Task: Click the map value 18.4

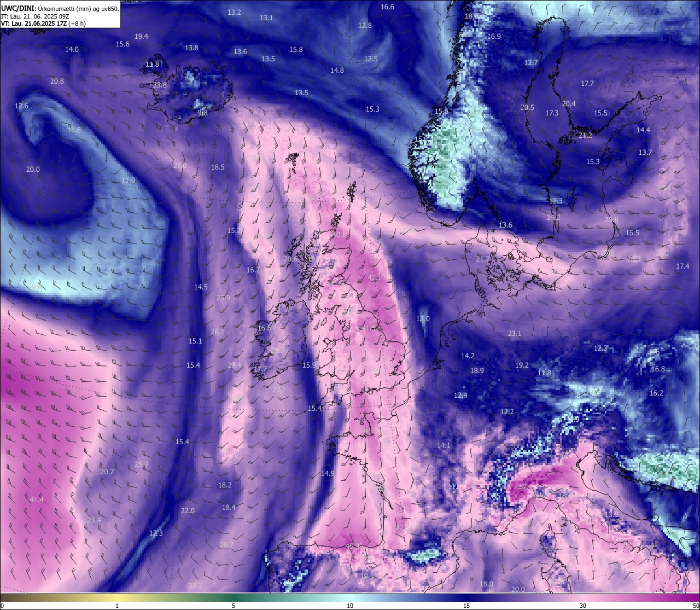Action: coord(229,507)
